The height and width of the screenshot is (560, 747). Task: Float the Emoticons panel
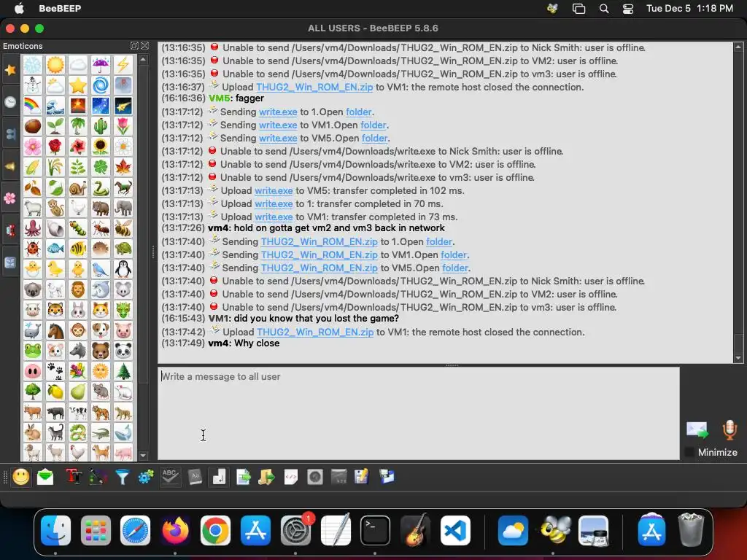134,46
